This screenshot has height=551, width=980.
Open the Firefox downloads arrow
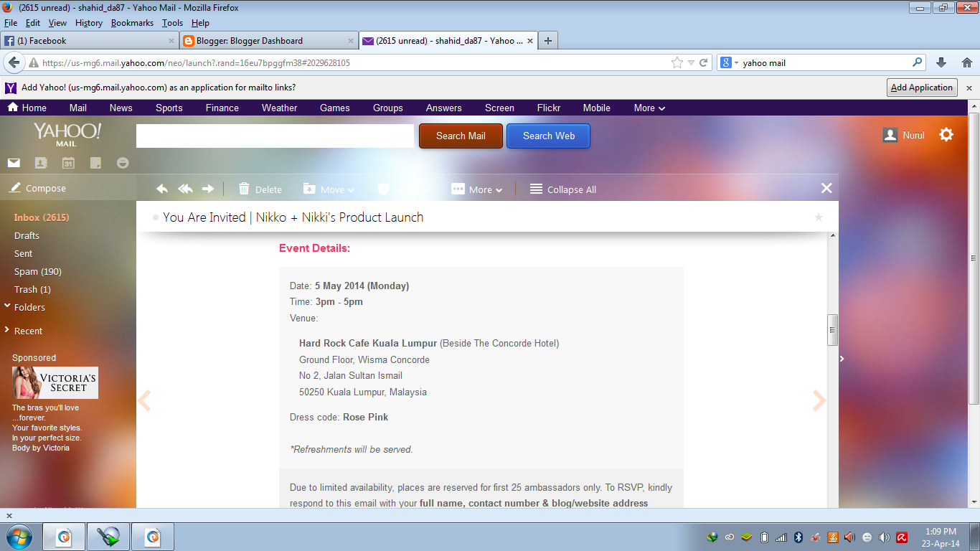coord(941,62)
